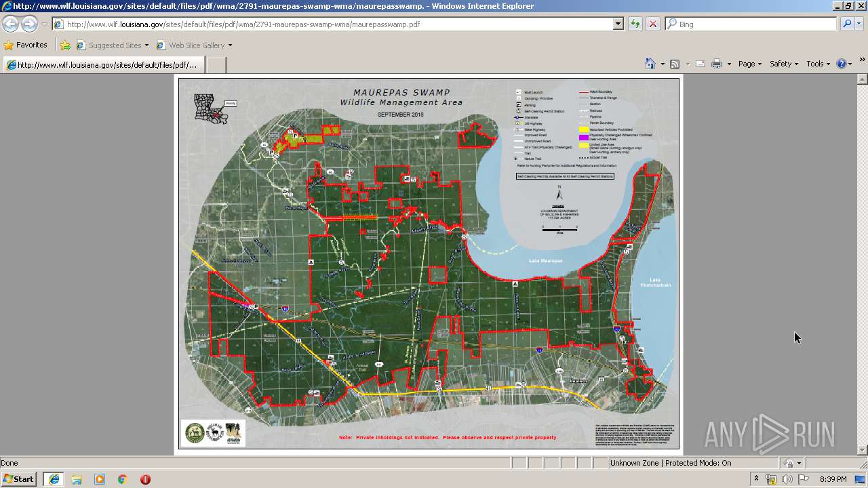Click the Read Mail icon
The image size is (868, 488).
[701, 64]
